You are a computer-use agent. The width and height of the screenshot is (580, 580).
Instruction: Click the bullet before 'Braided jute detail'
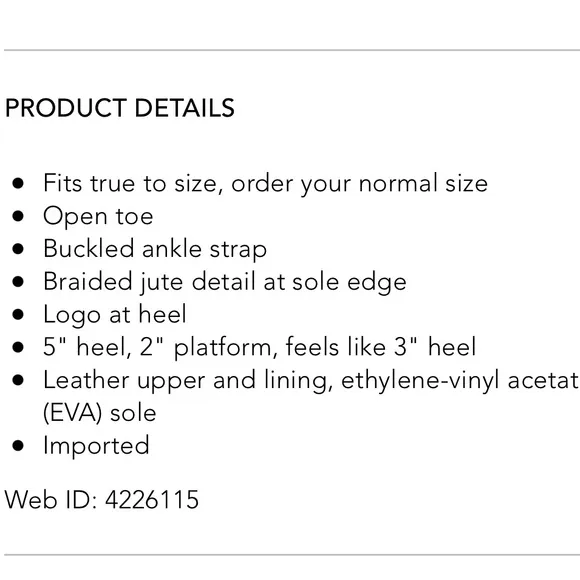(18, 281)
